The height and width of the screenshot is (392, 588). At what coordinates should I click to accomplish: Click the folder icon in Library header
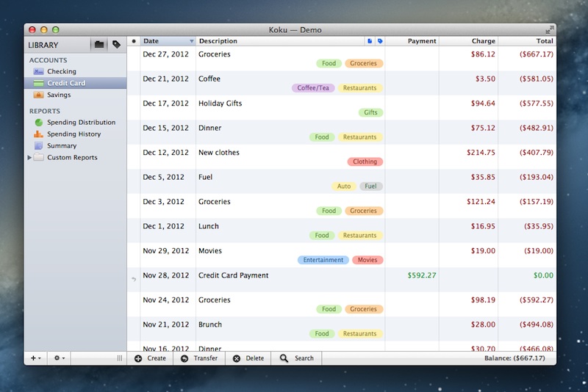tap(99, 45)
